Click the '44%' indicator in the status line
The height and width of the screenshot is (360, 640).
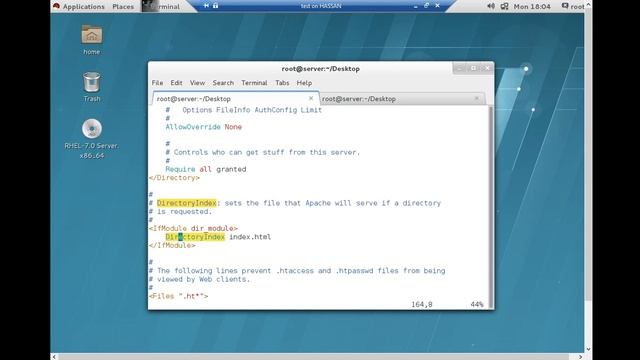(477, 304)
